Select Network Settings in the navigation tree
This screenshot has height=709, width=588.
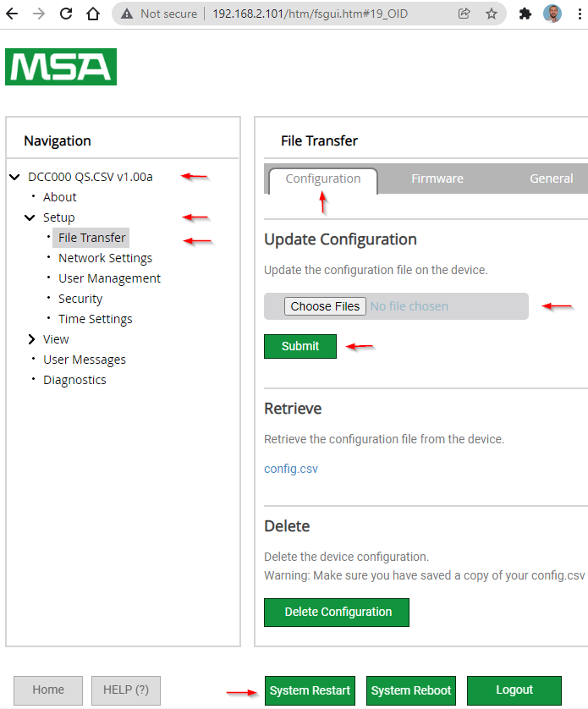[105, 258]
